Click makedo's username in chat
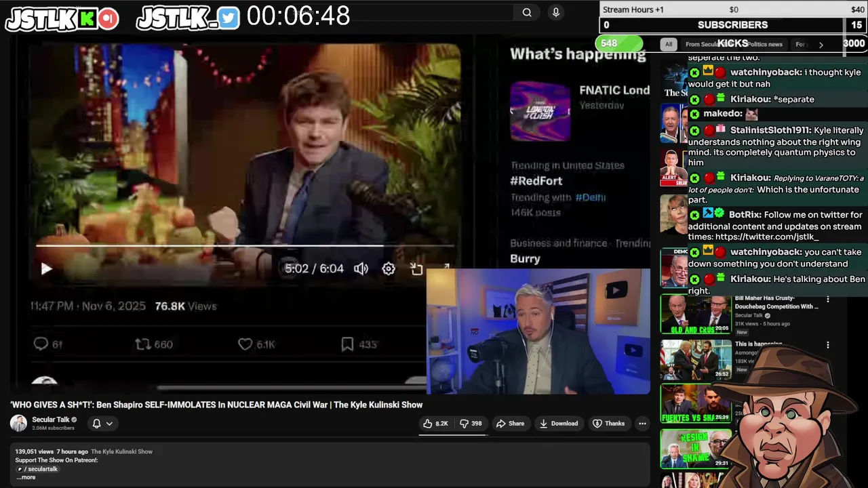868x488 pixels. pyautogui.click(x=723, y=114)
